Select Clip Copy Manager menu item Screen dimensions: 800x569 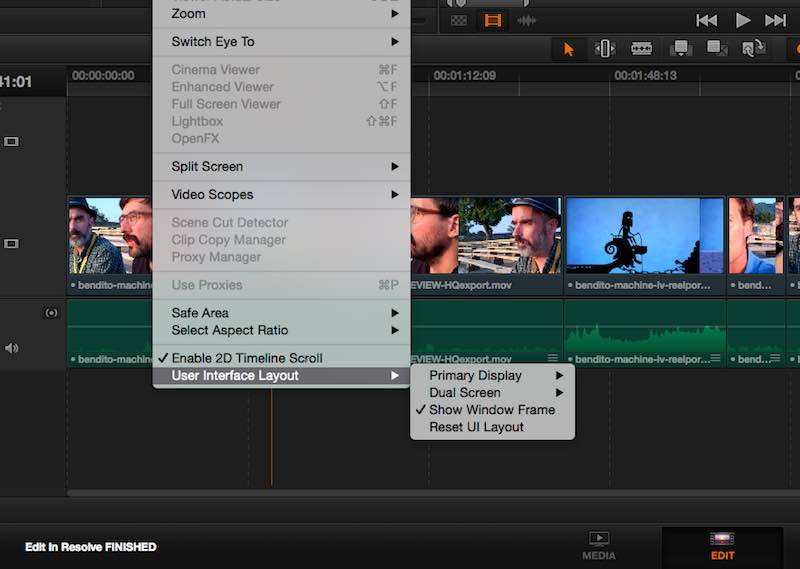282,240
